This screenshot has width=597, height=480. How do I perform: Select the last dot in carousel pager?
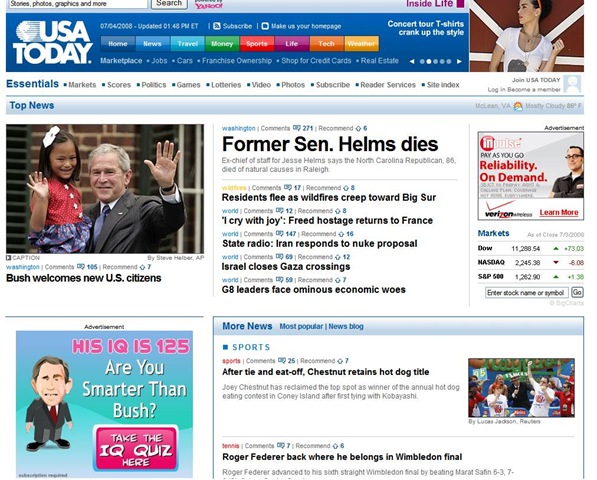449,61
